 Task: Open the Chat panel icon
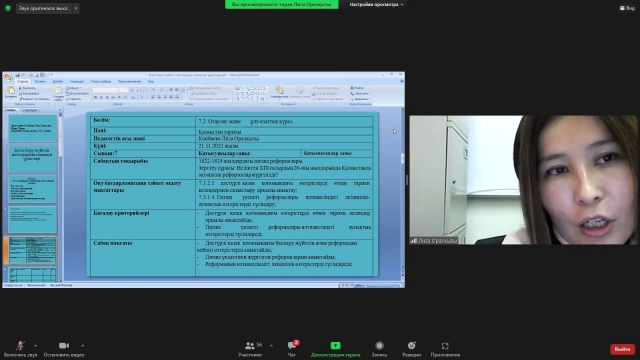tap(292, 345)
